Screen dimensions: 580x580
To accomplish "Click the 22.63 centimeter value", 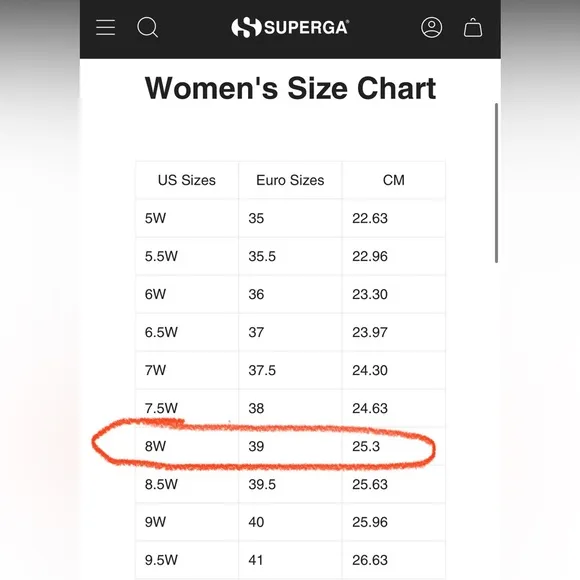I will 370,218.
